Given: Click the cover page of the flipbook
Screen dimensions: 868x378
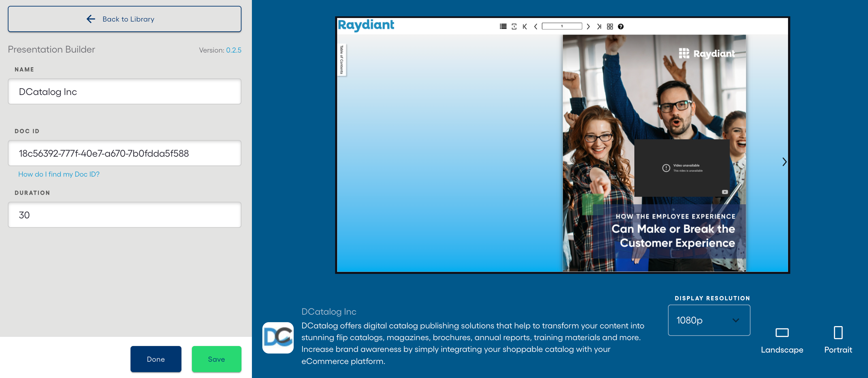Looking at the screenshot, I should click(654, 153).
